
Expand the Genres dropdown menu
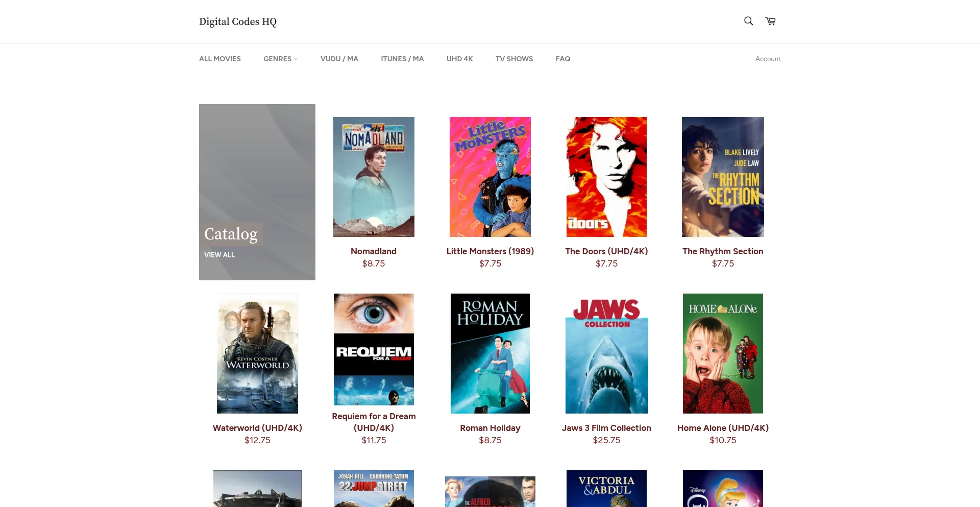(x=280, y=59)
